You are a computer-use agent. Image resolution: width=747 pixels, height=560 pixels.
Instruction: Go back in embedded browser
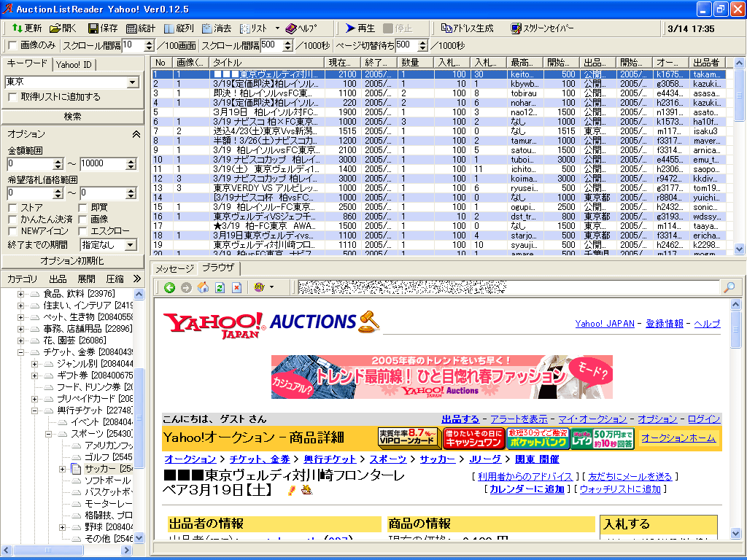(169, 287)
